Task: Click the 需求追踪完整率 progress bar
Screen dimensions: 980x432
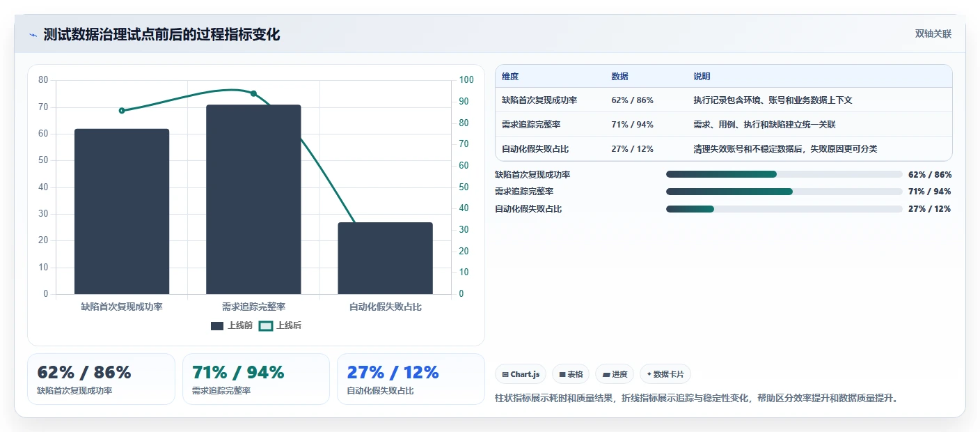Action: (784, 192)
